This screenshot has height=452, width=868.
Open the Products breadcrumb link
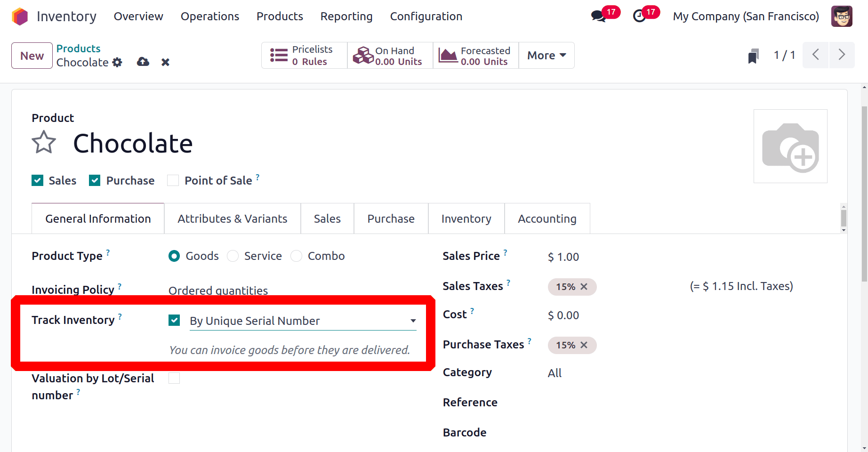click(78, 48)
